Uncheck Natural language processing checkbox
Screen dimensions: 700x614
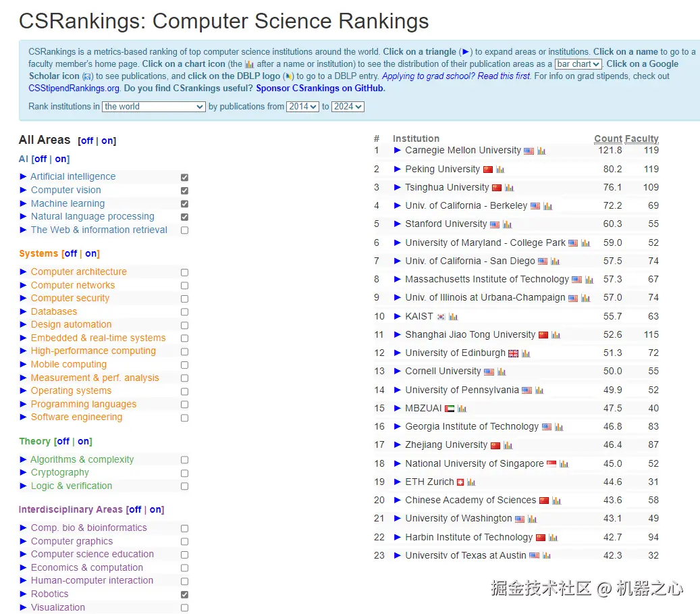tap(184, 218)
